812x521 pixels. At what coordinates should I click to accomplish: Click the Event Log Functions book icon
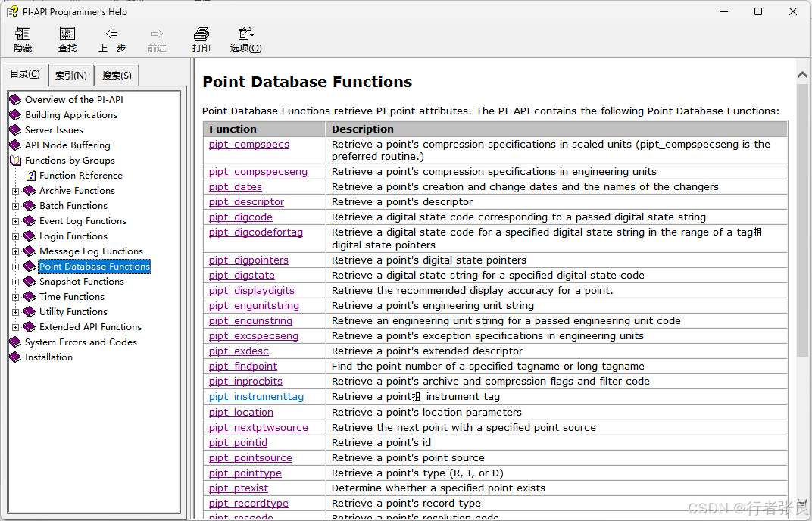coord(30,220)
